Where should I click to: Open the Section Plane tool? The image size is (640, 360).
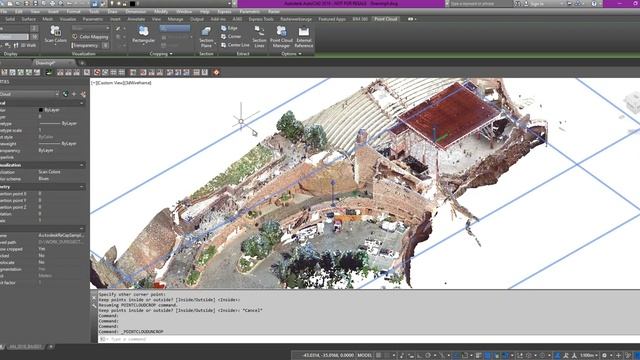coord(206,37)
